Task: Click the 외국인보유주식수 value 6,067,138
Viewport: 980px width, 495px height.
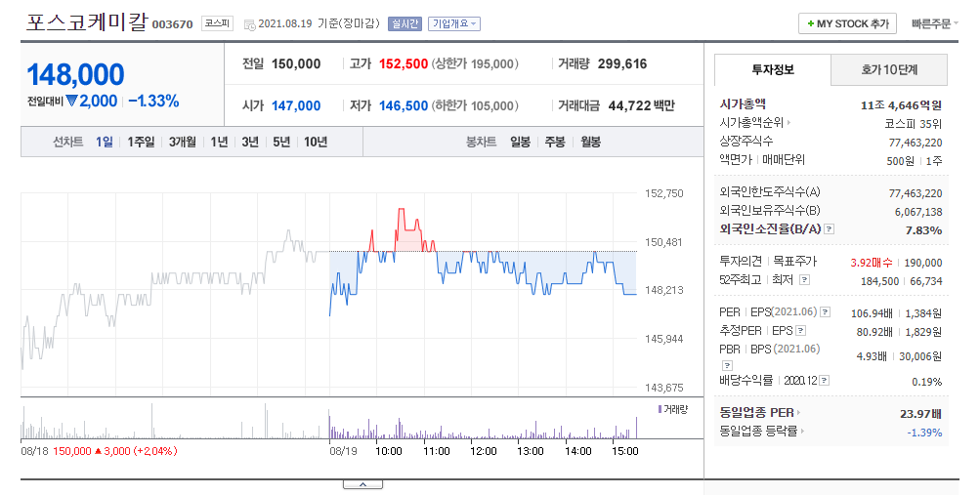Action: 918,212
